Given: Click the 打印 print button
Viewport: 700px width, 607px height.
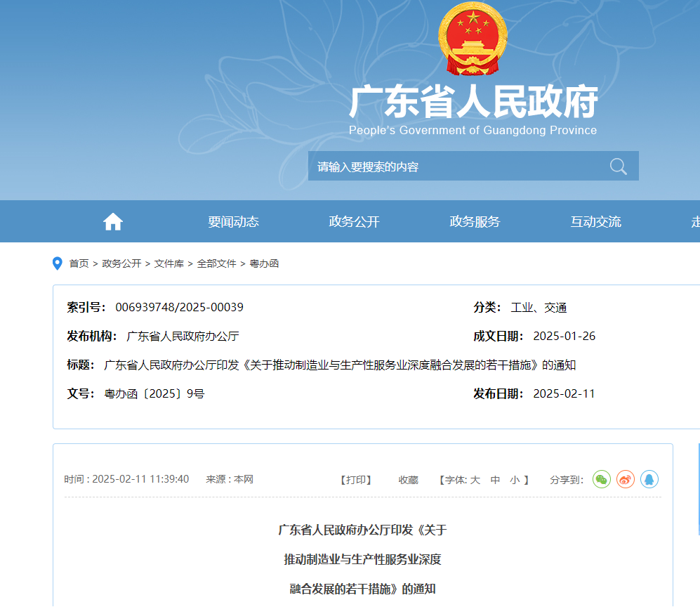Looking at the screenshot, I should click(356, 480).
